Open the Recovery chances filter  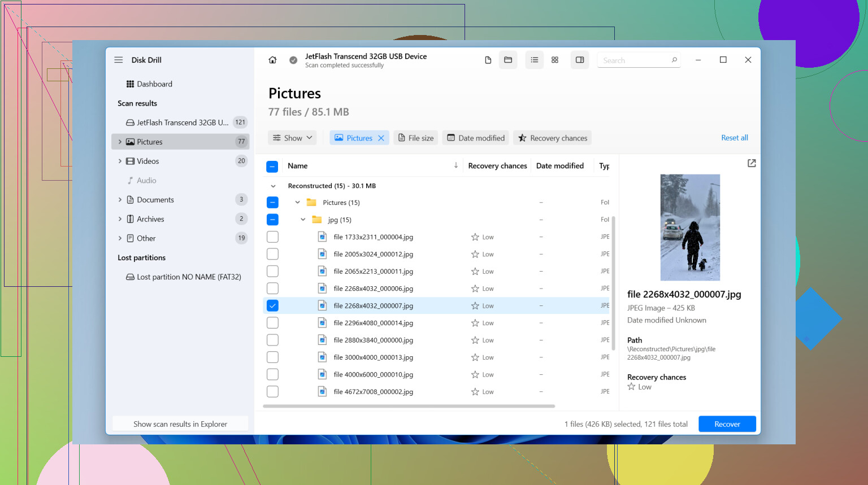click(x=553, y=138)
